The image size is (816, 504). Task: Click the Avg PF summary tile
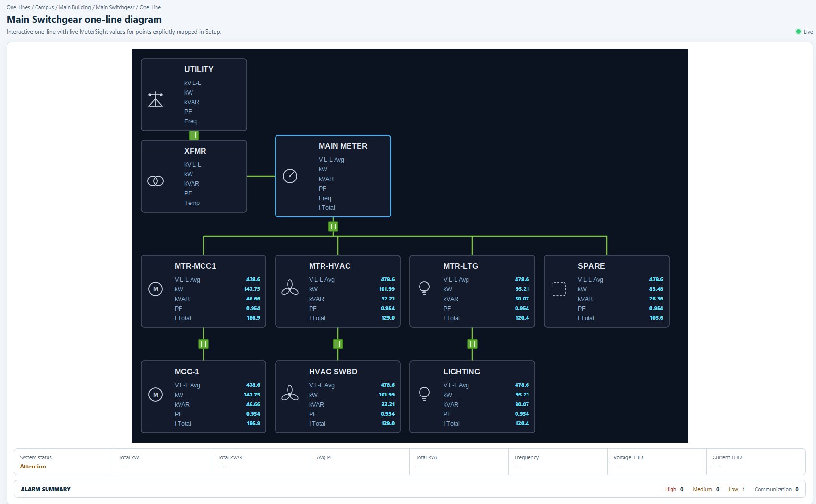coord(360,462)
